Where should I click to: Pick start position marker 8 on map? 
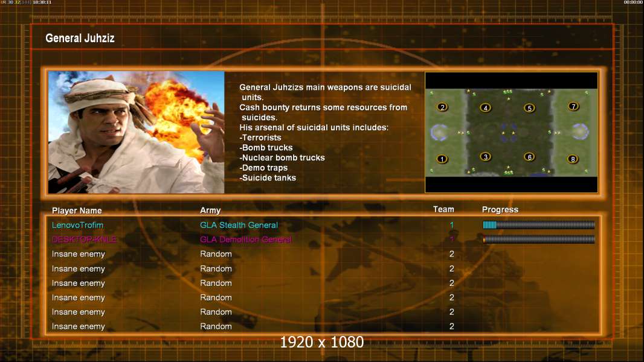573,159
